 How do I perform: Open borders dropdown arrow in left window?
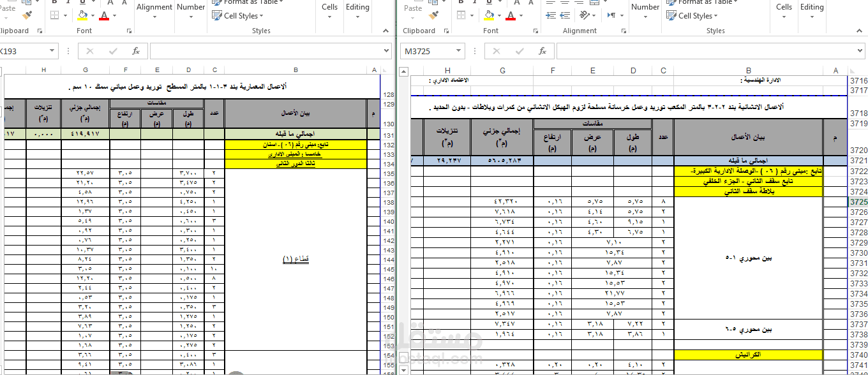click(x=64, y=15)
